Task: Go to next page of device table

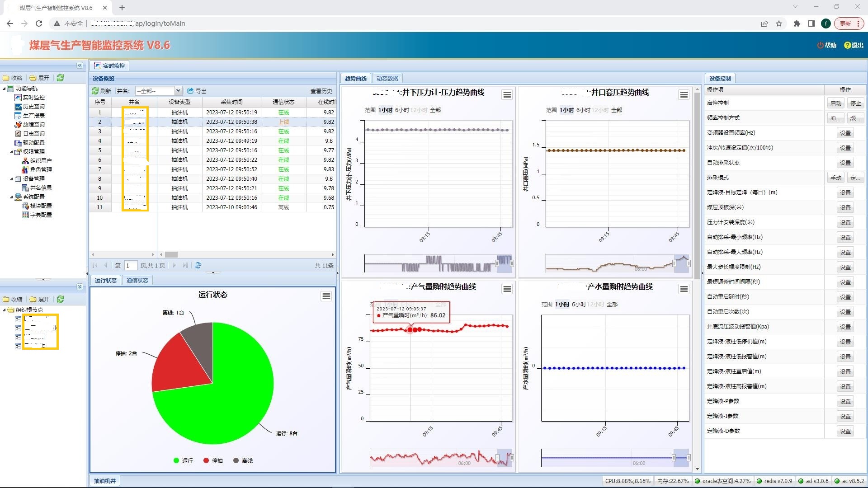Action: tap(175, 265)
